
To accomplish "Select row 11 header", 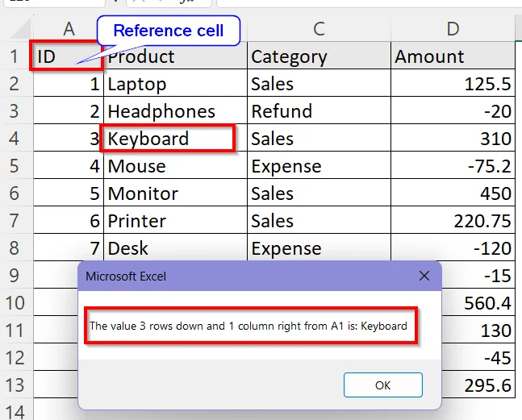I will [x=15, y=331].
